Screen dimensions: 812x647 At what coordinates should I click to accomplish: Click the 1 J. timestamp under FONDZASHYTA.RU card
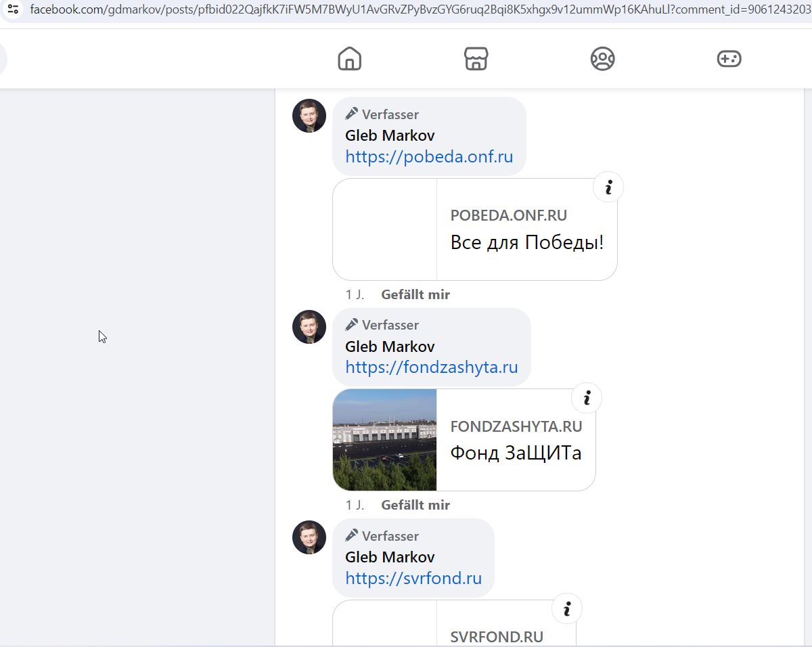click(355, 505)
